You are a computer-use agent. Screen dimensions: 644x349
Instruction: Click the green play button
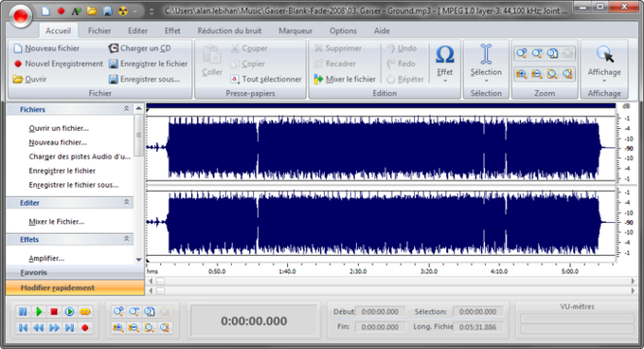point(39,312)
